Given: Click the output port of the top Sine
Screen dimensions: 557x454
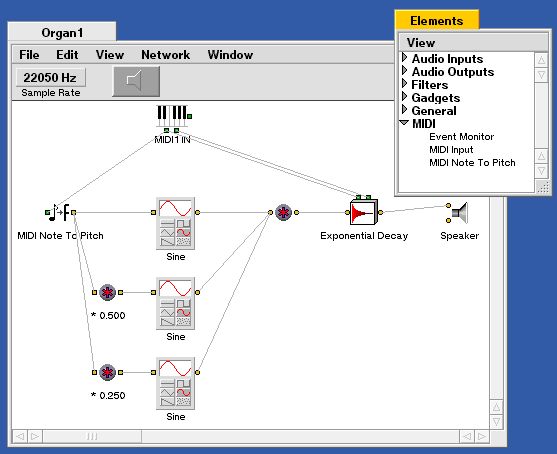Looking at the screenshot, I should point(198,212).
